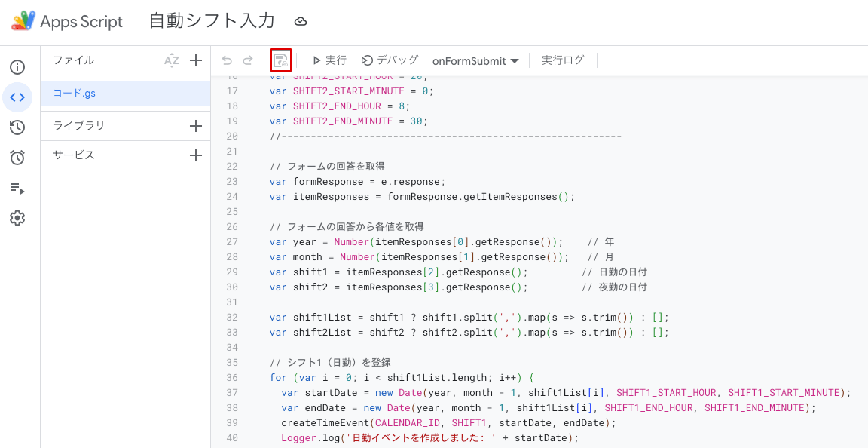
Task: Click the サービス section label
Action: pyautogui.click(x=74, y=155)
